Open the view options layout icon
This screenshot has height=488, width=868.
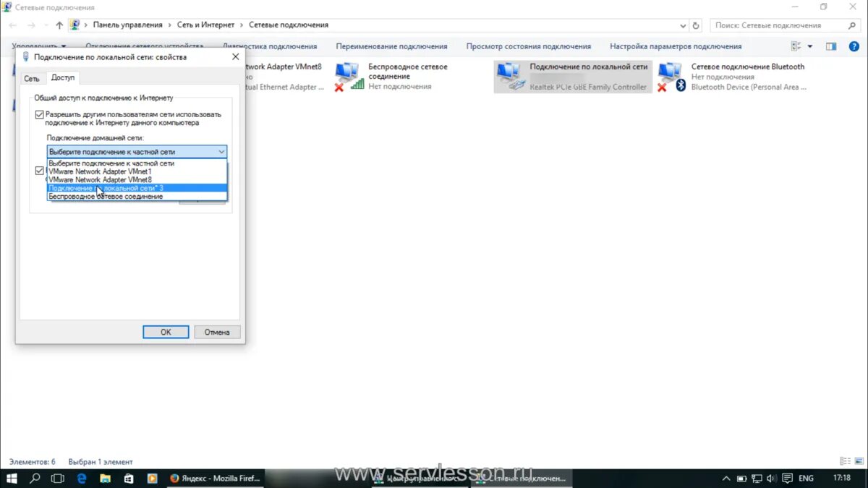796,46
